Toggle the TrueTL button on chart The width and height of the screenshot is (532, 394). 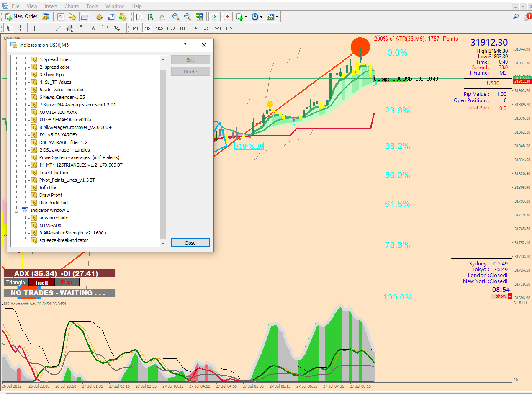point(42,283)
